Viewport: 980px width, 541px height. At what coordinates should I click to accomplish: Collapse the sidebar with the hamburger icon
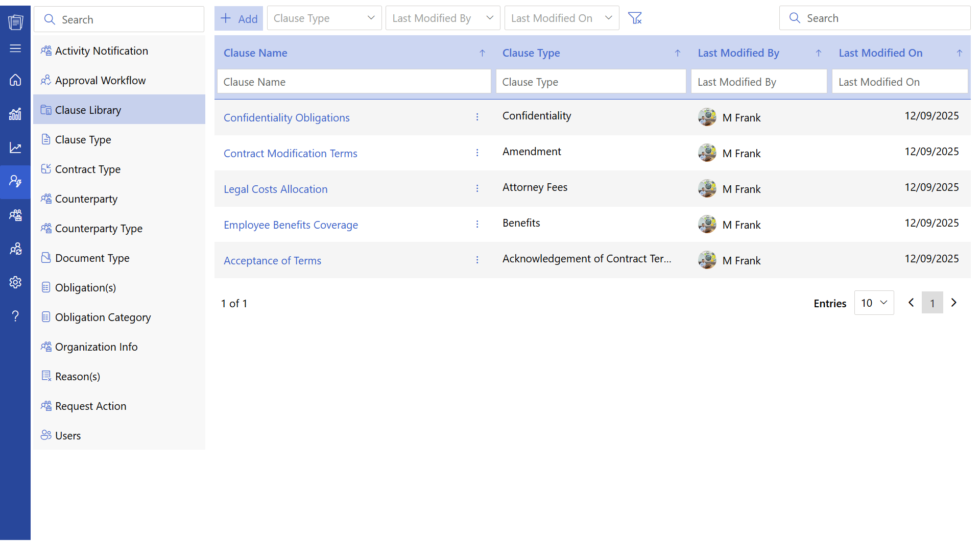click(x=15, y=48)
